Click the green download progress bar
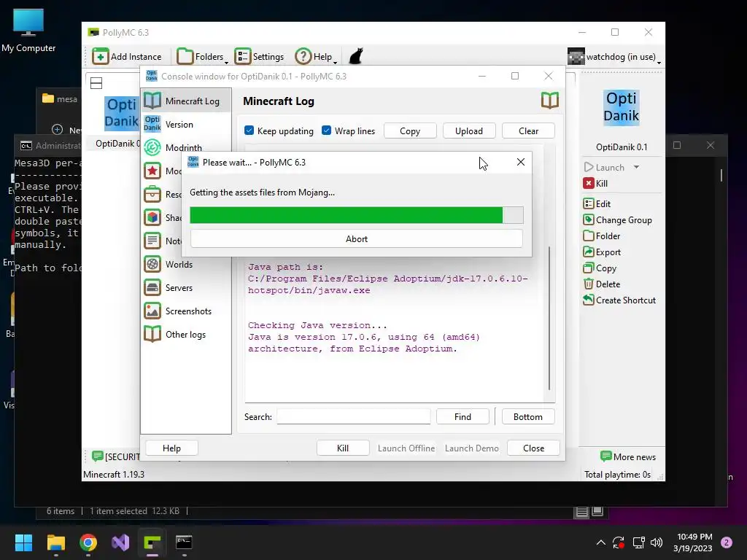Viewport: 747px width, 560px height. point(356,215)
